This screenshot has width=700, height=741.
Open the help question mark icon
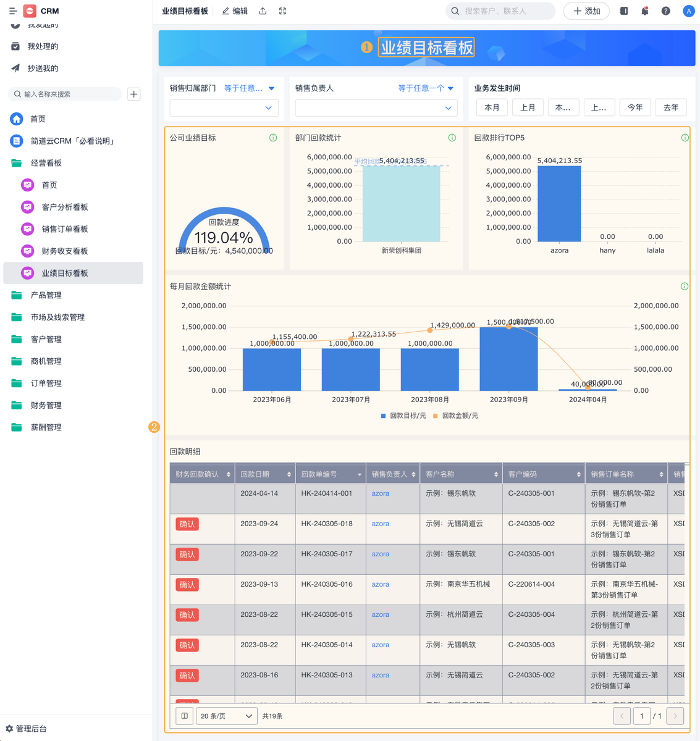[665, 11]
